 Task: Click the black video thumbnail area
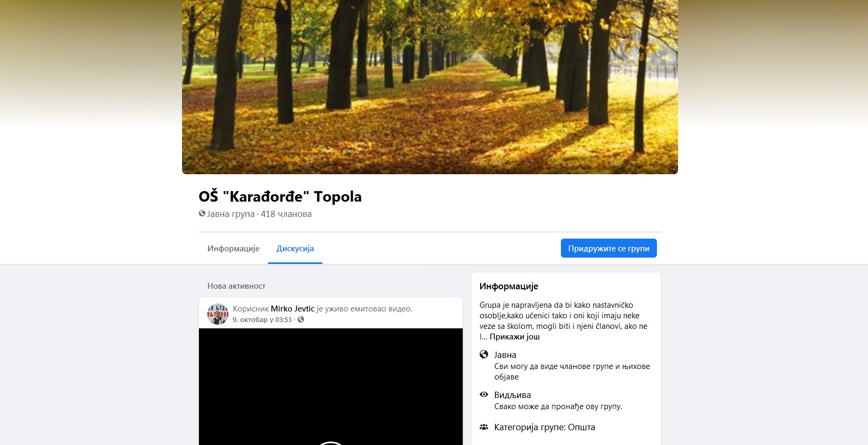pyautogui.click(x=331, y=386)
